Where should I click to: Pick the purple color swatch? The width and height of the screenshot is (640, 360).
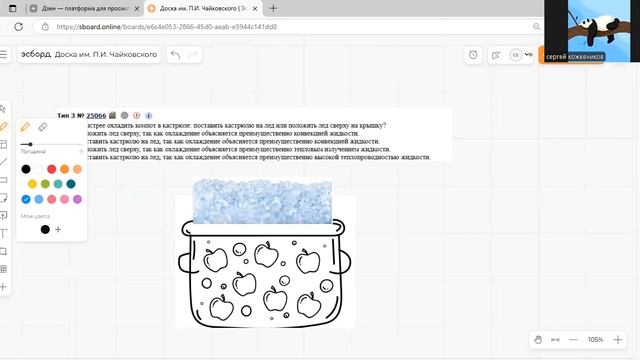tap(77, 199)
